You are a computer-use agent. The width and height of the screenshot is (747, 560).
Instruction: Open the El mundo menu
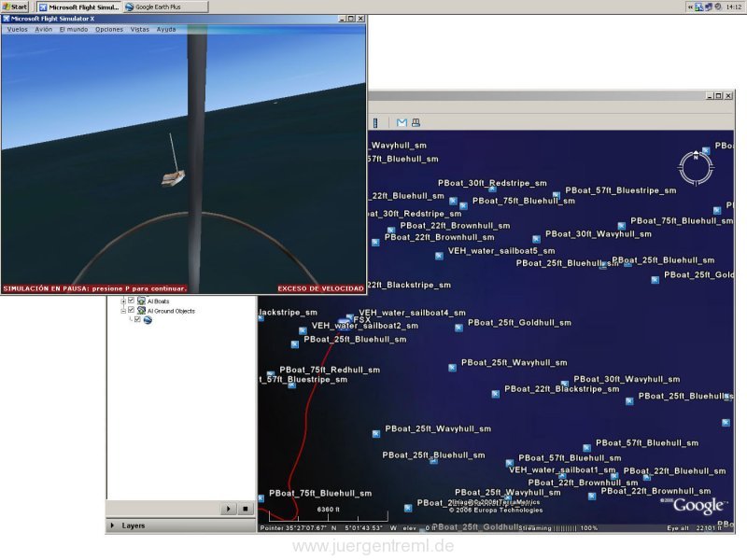click(x=74, y=30)
